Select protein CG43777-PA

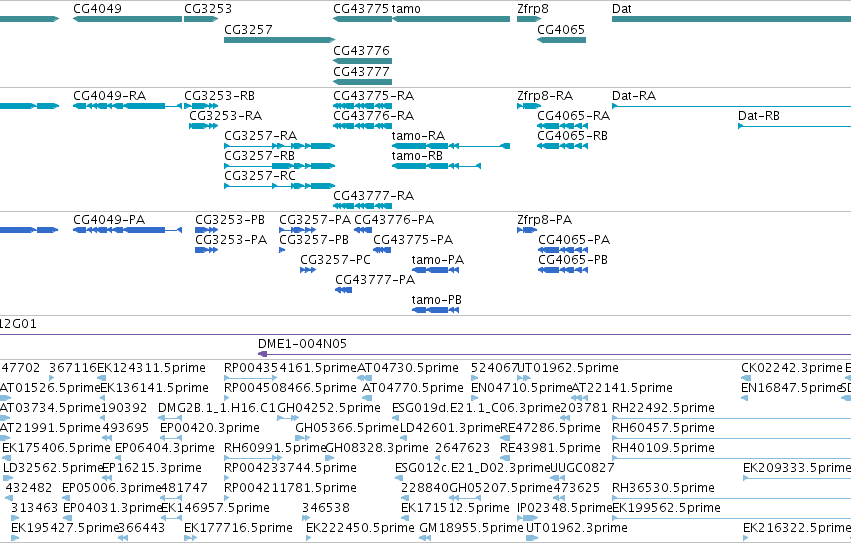pos(344,291)
